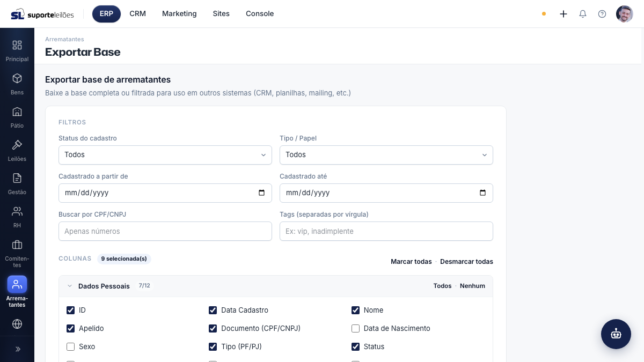
Task: Click Marcar todas link
Action: pyautogui.click(x=411, y=262)
